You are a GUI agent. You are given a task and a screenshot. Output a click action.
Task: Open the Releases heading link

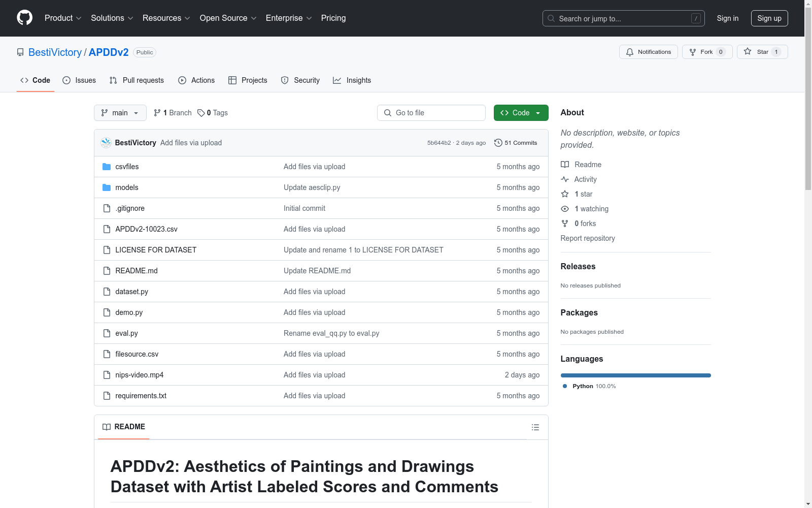click(x=578, y=266)
